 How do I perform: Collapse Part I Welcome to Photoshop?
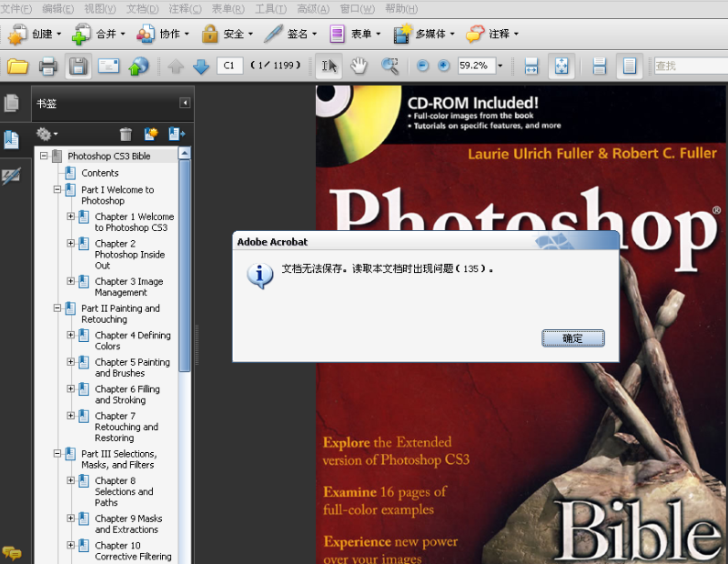(x=57, y=189)
